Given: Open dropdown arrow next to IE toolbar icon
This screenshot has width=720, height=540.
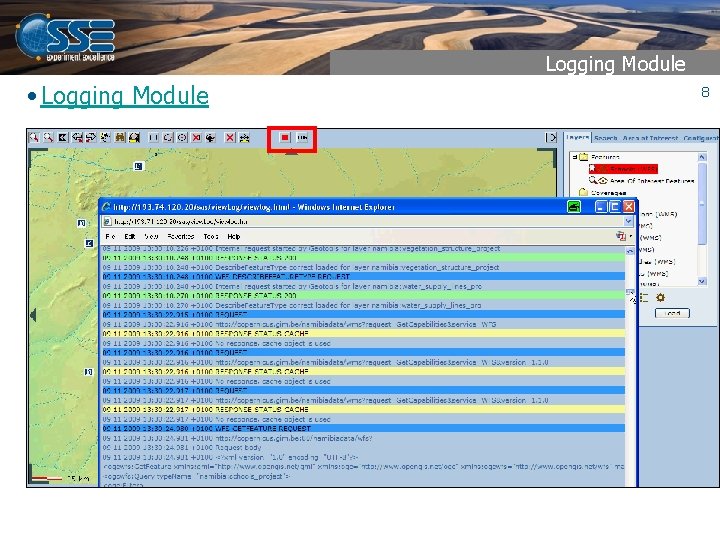Looking at the screenshot, I should (x=630, y=236).
